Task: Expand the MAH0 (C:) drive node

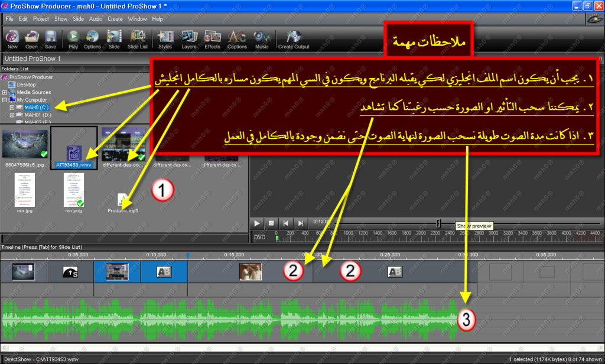Action: click(12, 108)
